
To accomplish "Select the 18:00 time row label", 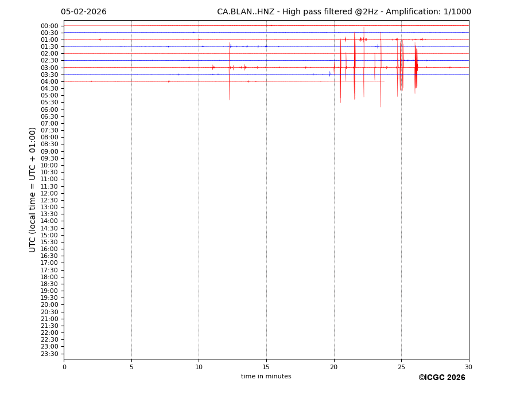I will coord(49,277).
